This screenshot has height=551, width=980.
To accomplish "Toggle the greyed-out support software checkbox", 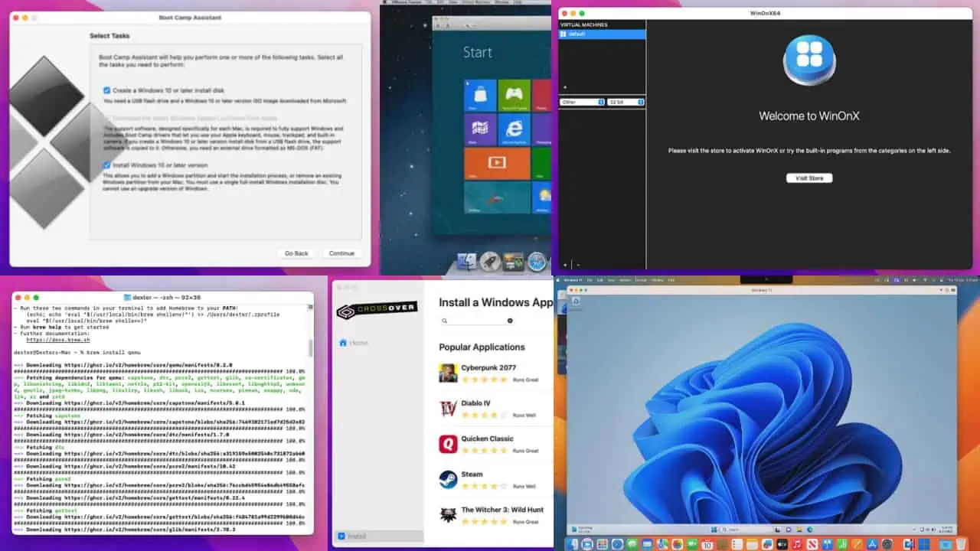I will [x=107, y=119].
